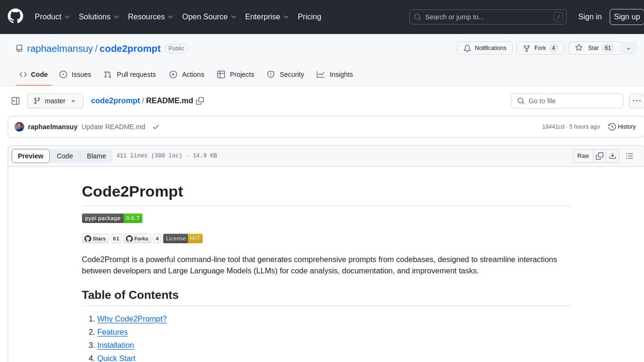644x362 pixels.
Task: Open the code2prompt breadcrumb link
Action: click(116, 101)
